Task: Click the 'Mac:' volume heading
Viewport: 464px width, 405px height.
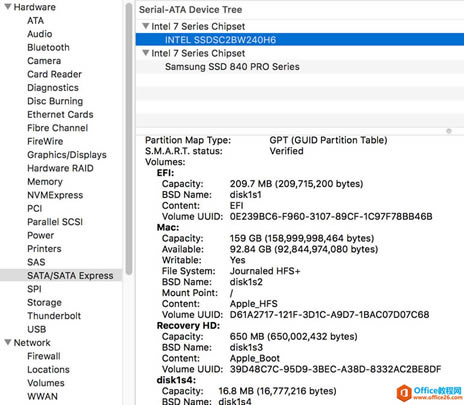Action: pyautogui.click(x=168, y=227)
